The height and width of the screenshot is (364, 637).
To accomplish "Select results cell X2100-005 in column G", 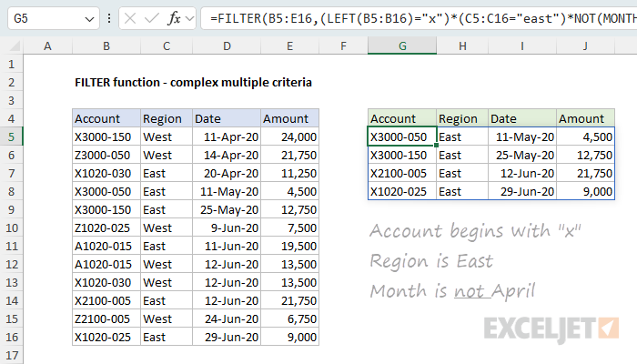I will coord(402,174).
